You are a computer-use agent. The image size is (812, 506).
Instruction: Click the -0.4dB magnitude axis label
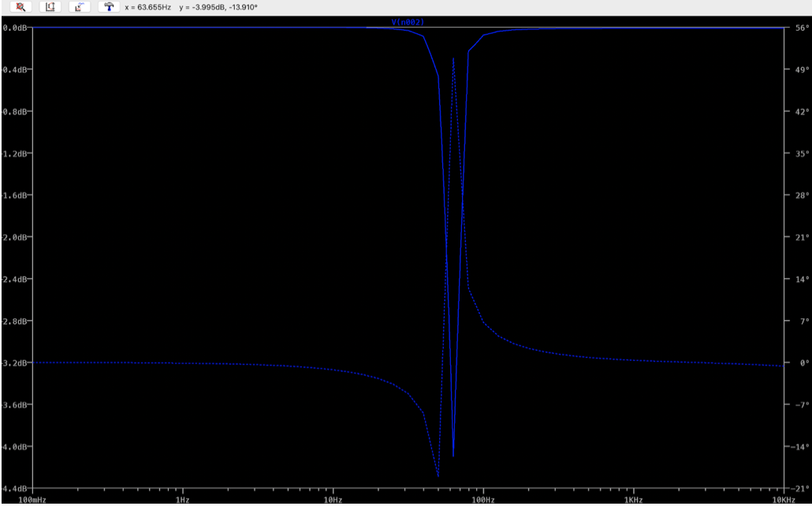(x=14, y=69)
